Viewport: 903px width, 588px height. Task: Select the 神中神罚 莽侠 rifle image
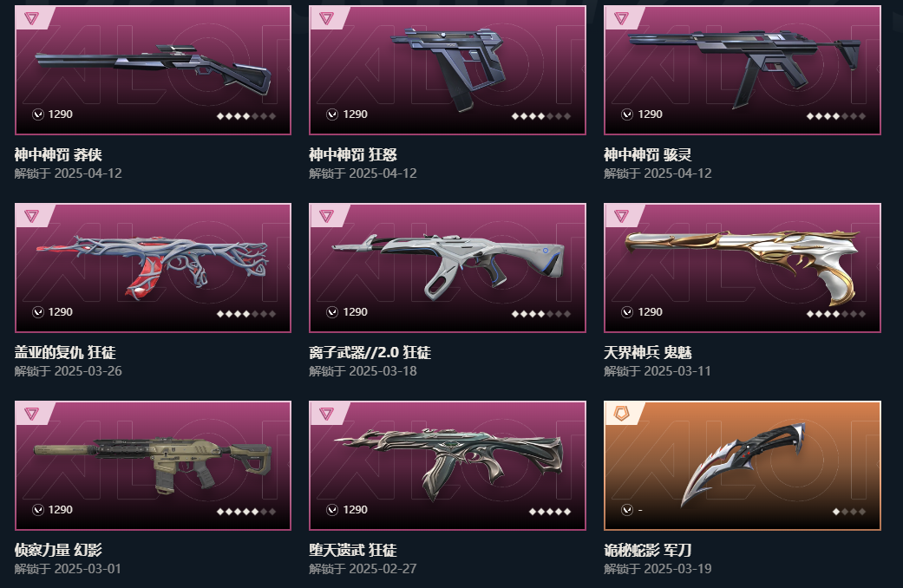[154, 69]
